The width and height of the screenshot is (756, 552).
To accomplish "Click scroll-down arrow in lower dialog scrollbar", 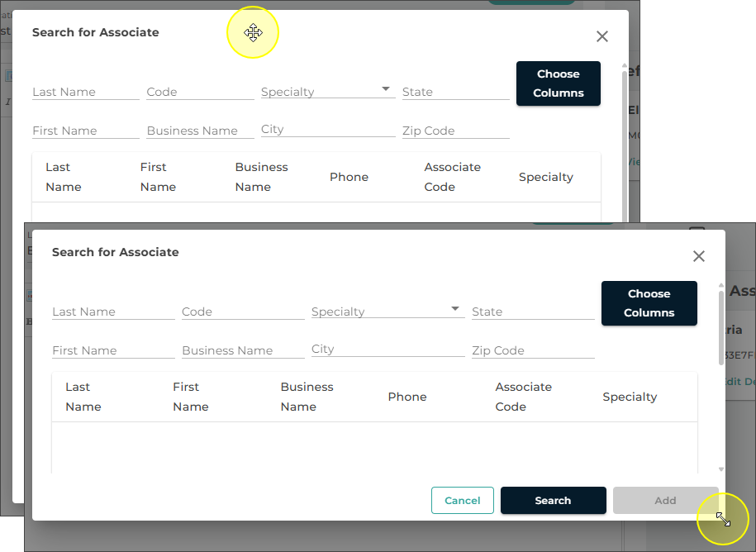I will point(721,469).
